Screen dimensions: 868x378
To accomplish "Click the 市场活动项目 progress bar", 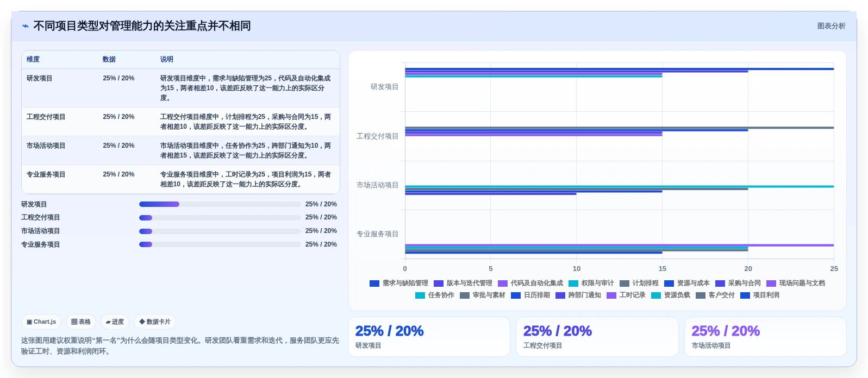I will click(220, 231).
